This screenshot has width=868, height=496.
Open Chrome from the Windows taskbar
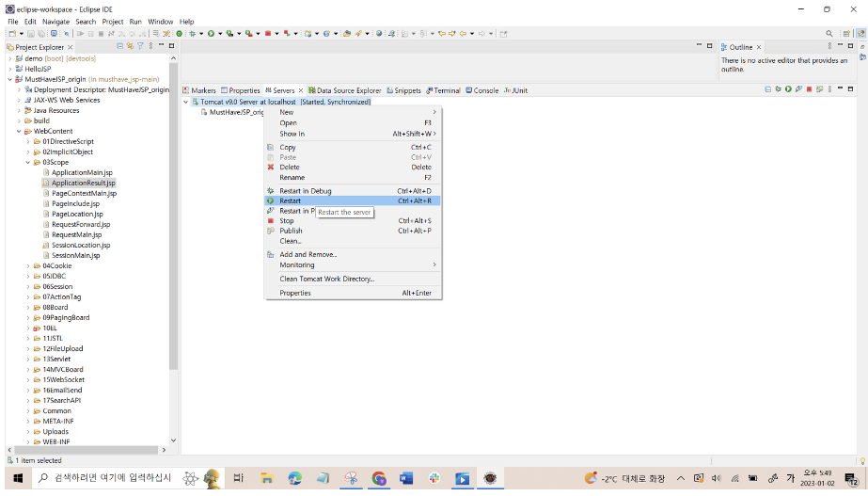(x=379, y=478)
